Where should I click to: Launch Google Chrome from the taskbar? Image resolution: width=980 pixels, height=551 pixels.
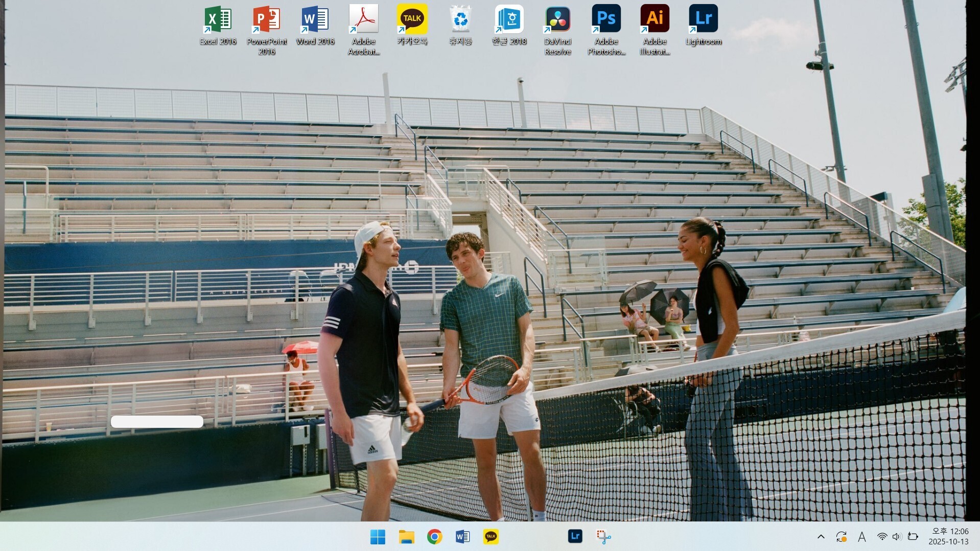click(x=434, y=537)
